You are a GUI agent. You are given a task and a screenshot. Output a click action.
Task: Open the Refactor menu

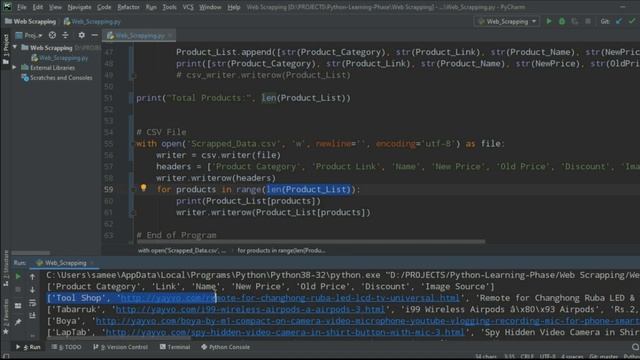click(x=128, y=7)
